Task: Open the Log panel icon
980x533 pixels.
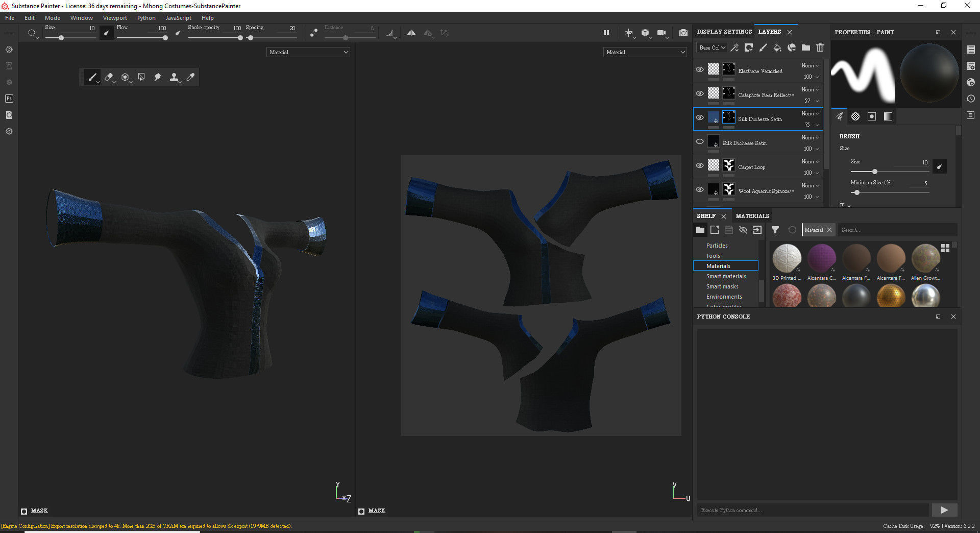Action: (971, 115)
